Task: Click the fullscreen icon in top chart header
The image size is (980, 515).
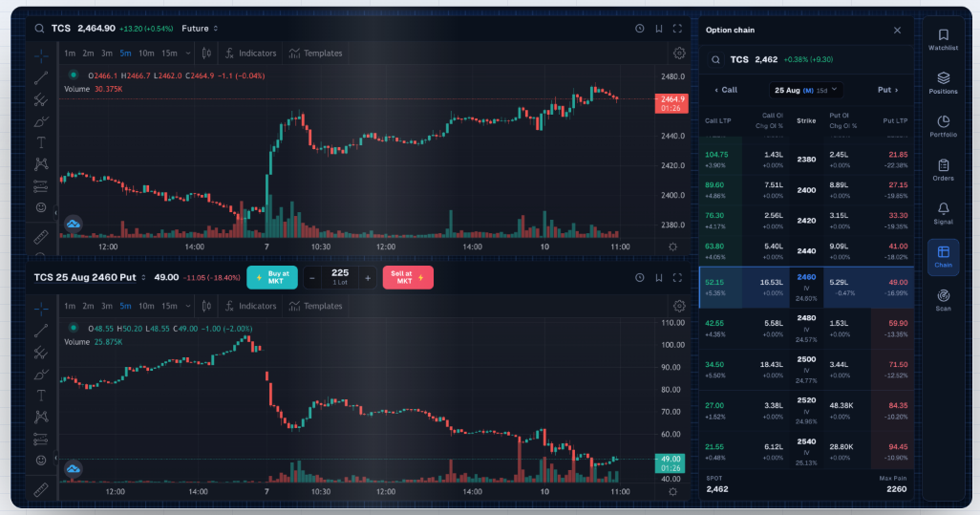Action: click(677, 29)
